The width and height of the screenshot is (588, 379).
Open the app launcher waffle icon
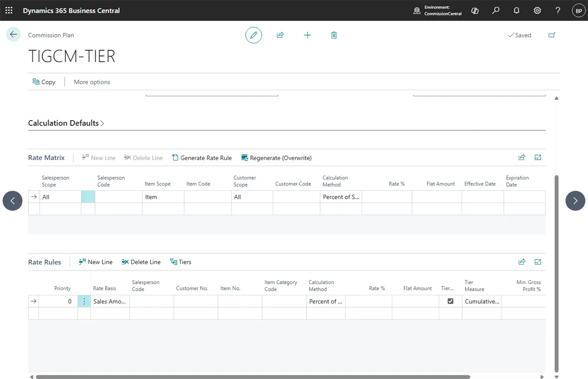9,10
